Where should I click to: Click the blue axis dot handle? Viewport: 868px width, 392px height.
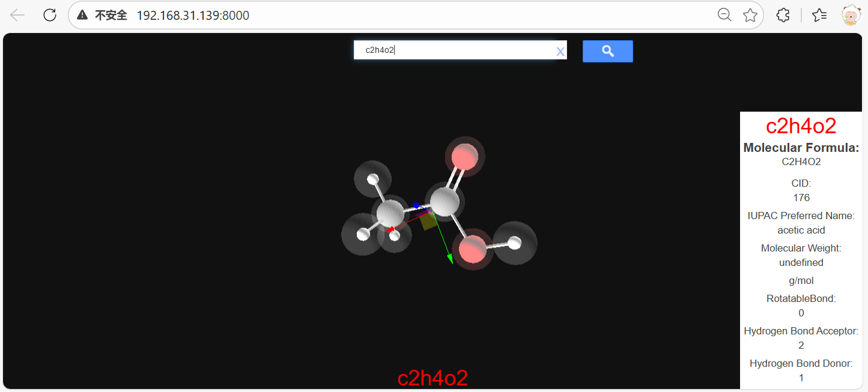coord(416,206)
